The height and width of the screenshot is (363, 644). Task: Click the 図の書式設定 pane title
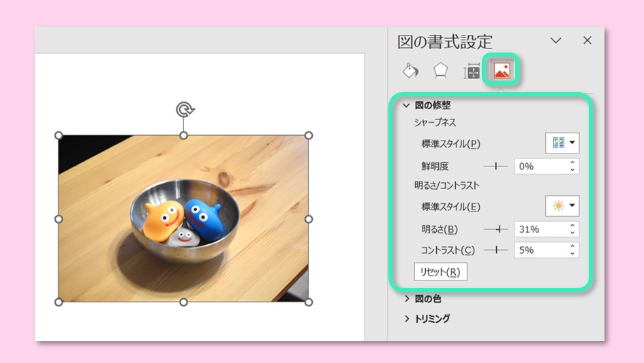pos(445,42)
